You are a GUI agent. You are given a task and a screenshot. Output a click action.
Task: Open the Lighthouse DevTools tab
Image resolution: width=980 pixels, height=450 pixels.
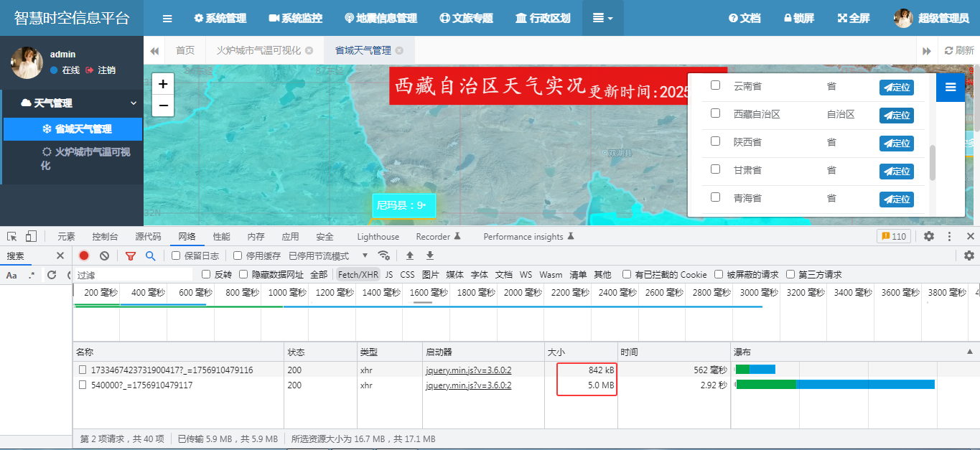(x=378, y=236)
